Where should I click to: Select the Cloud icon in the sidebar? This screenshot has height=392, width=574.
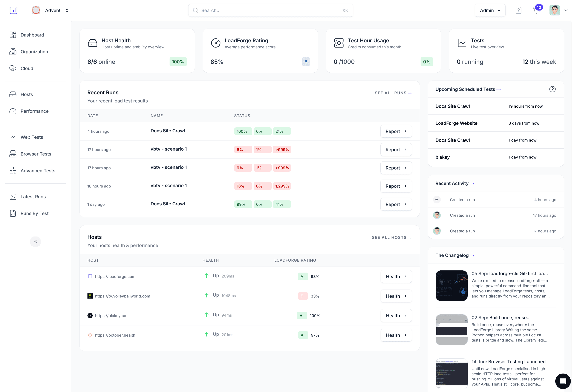[13, 68]
